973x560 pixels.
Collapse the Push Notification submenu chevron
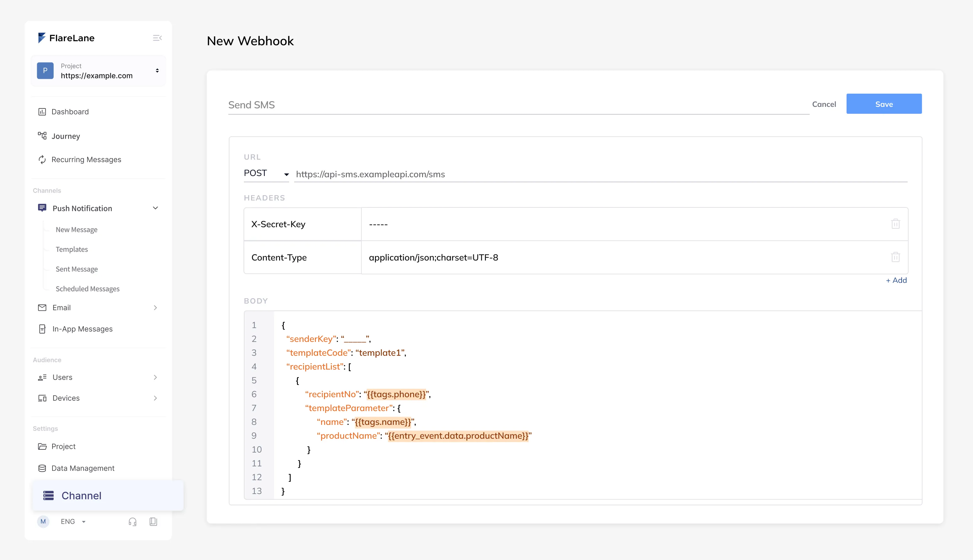(155, 208)
